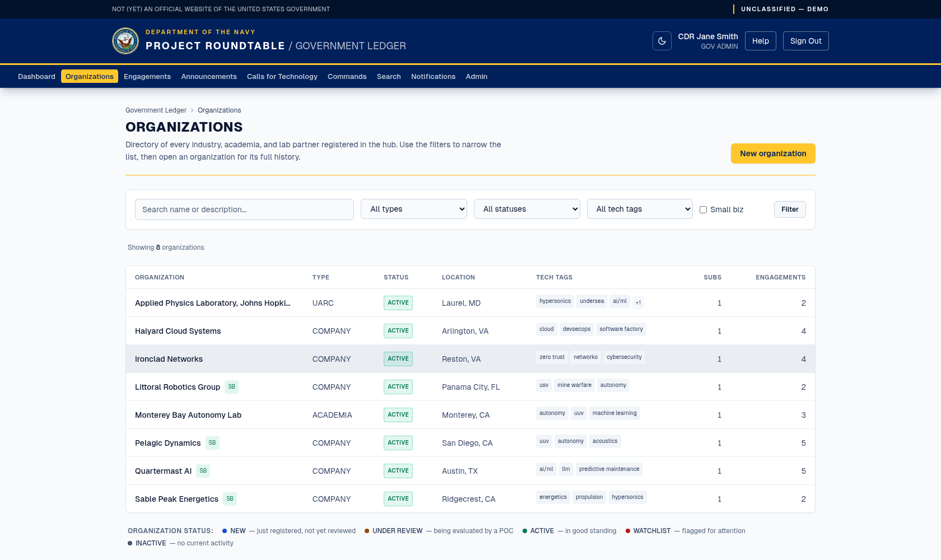Click the Department of the Navy seal logo
The width and height of the screenshot is (941, 560).
125,41
